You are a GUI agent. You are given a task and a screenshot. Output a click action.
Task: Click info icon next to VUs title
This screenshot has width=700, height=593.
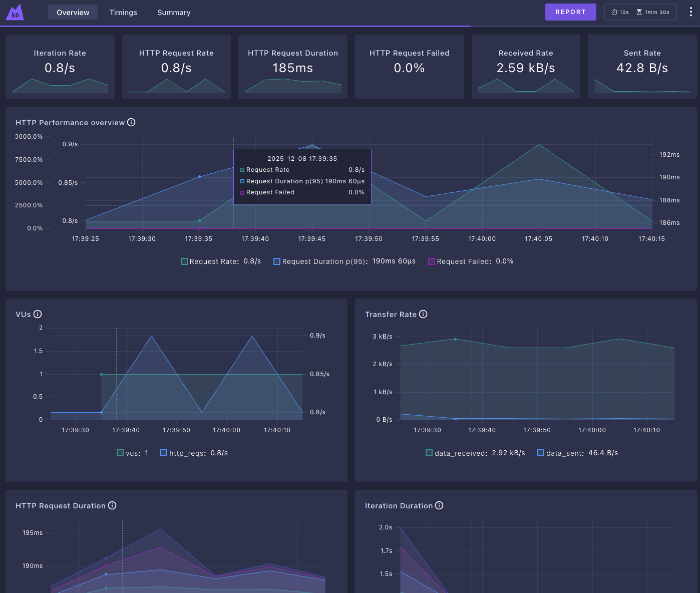38,314
